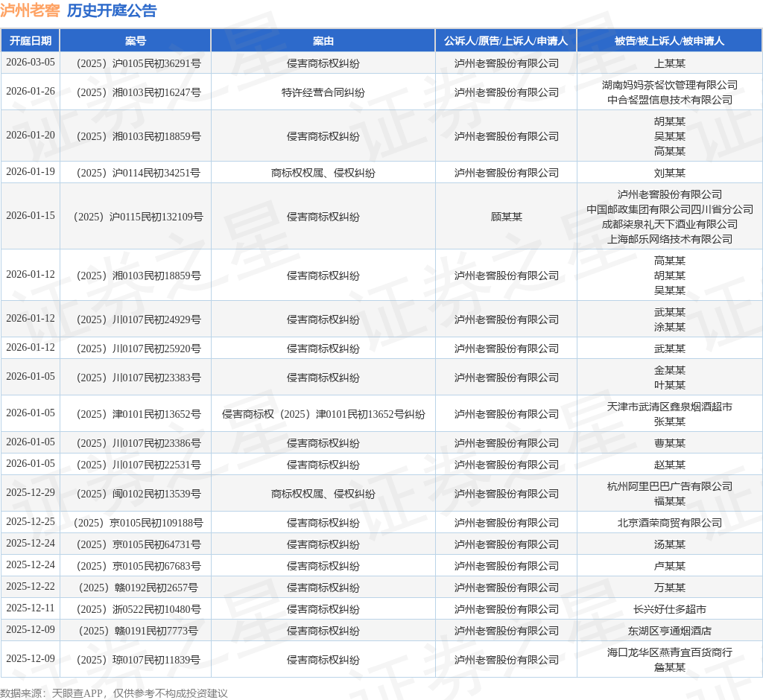Click case number (2025)沪0105民初36291号

pyautogui.click(x=139, y=63)
